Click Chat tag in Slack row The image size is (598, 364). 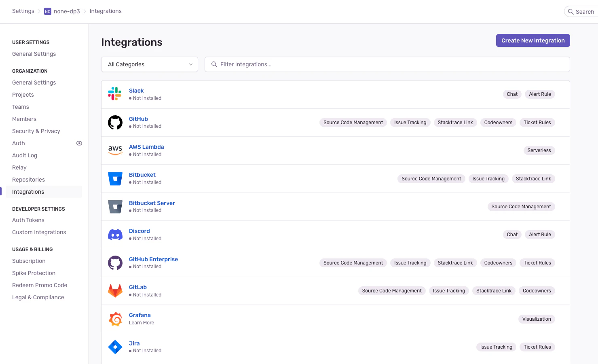512,94
